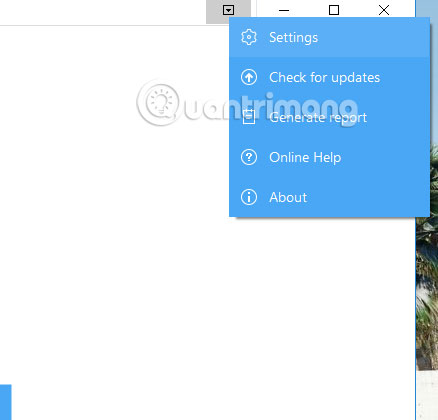
Task: Click the report clipboard icon
Action: click(249, 117)
